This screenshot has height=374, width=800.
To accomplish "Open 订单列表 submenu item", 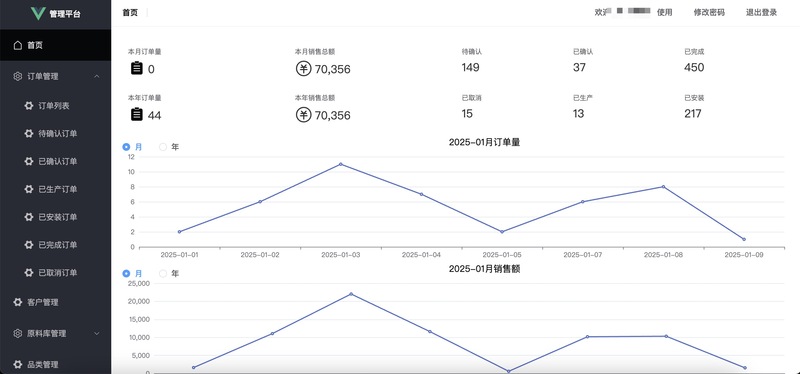I will point(56,106).
